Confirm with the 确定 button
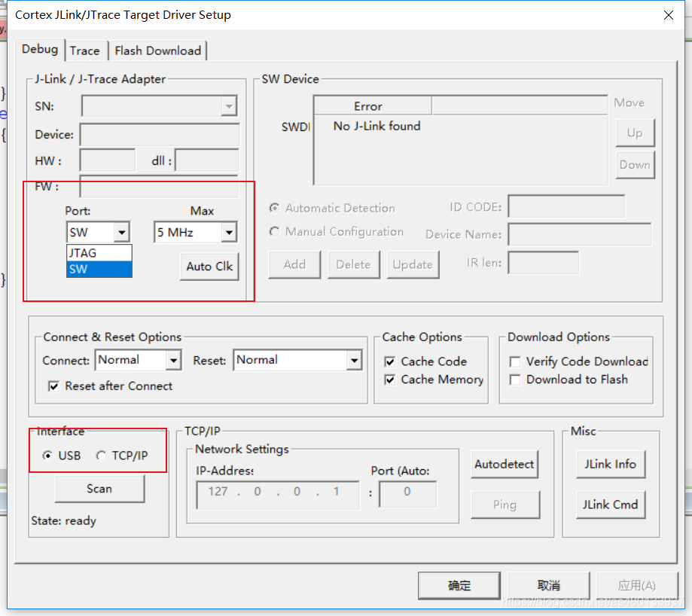 pyautogui.click(x=459, y=585)
